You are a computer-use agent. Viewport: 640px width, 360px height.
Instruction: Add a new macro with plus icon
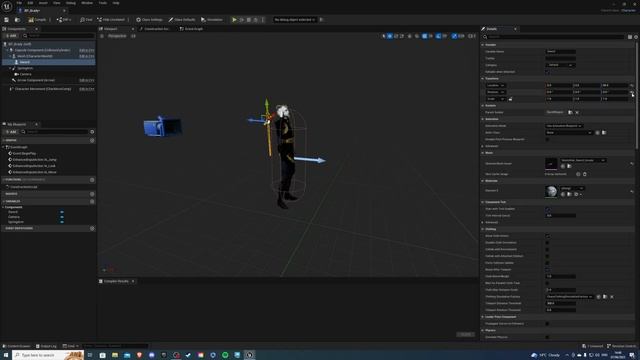(x=92, y=194)
